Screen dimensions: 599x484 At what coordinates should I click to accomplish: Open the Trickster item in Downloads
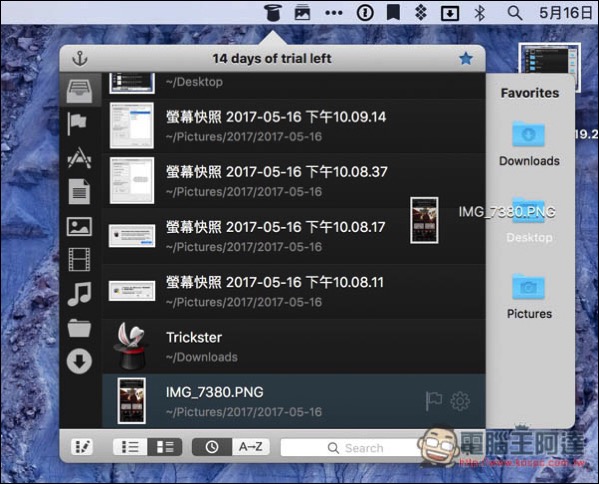click(x=293, y=346)
